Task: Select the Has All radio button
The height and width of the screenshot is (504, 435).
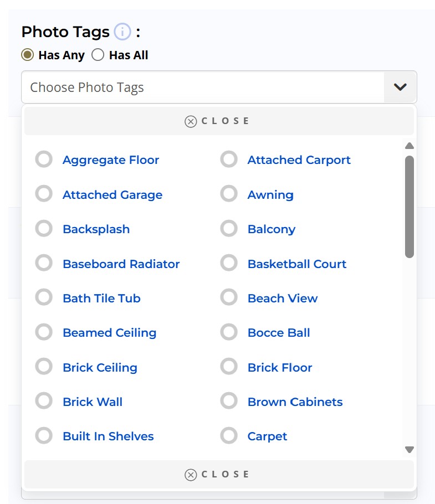Action: click(x=98, y=55)
